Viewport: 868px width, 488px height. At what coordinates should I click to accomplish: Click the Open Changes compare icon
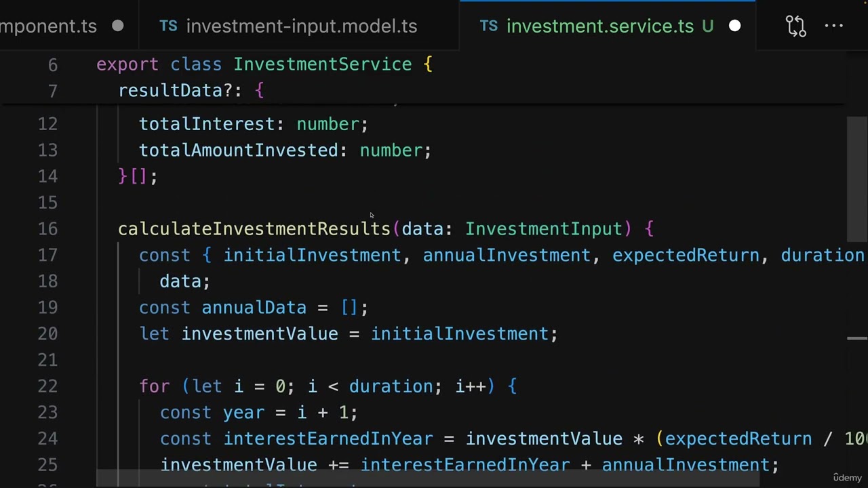pyautogui.click(x=795, y=26)
